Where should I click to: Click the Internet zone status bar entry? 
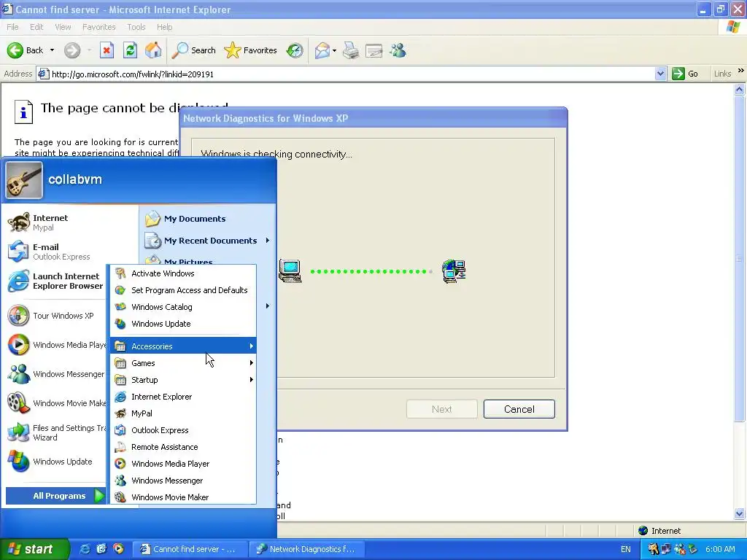(x=660, y=531)
